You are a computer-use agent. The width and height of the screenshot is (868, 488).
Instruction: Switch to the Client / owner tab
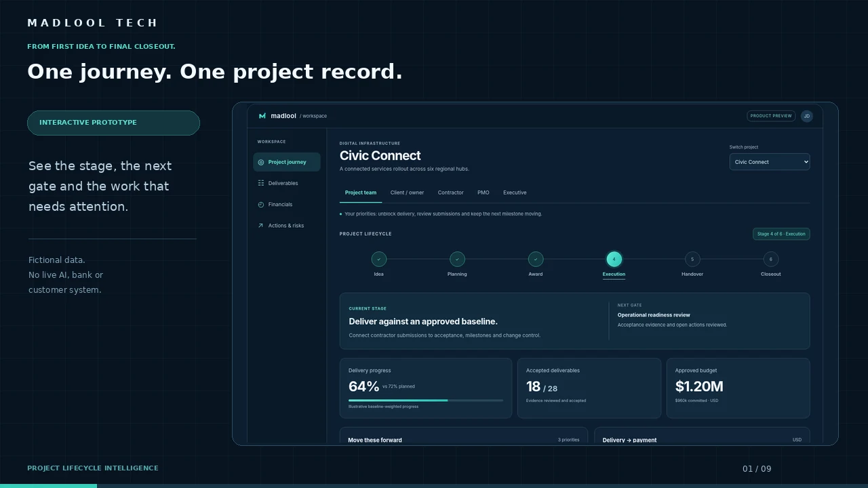pyautogui.click(x=407, y=192)
